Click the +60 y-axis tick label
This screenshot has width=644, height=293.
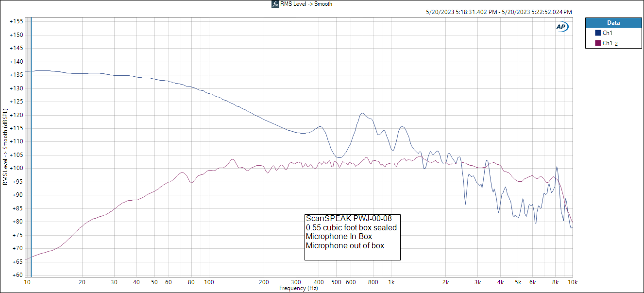pyautogui.click(x=17, y=275)
